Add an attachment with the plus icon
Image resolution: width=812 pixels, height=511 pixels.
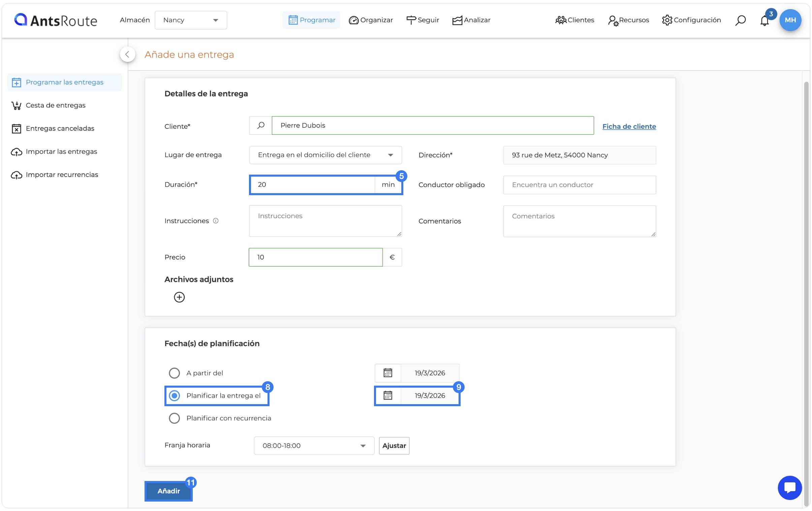[179, 297]
